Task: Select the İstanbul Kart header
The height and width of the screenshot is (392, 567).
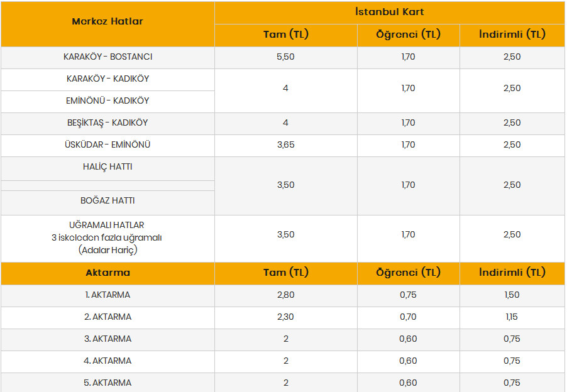Action: [x=389, y=12]
